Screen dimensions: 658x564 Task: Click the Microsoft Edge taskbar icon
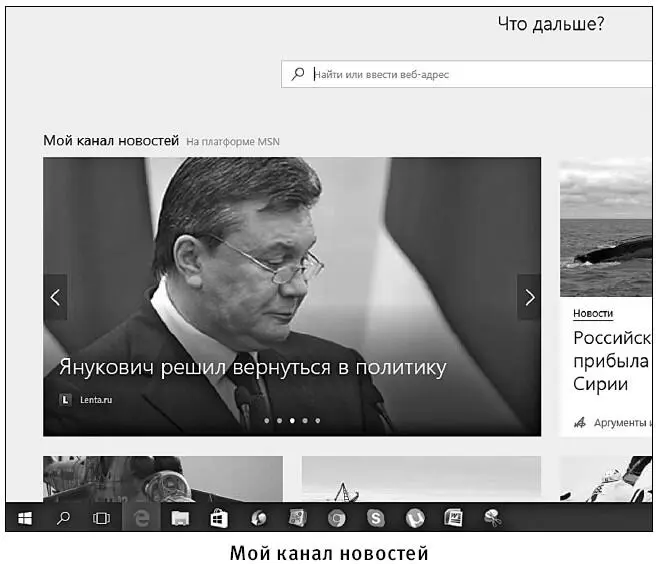[141, 518]
